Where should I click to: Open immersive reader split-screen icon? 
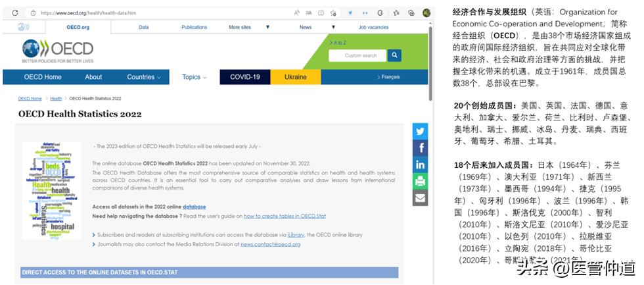[x=321, y=13]
